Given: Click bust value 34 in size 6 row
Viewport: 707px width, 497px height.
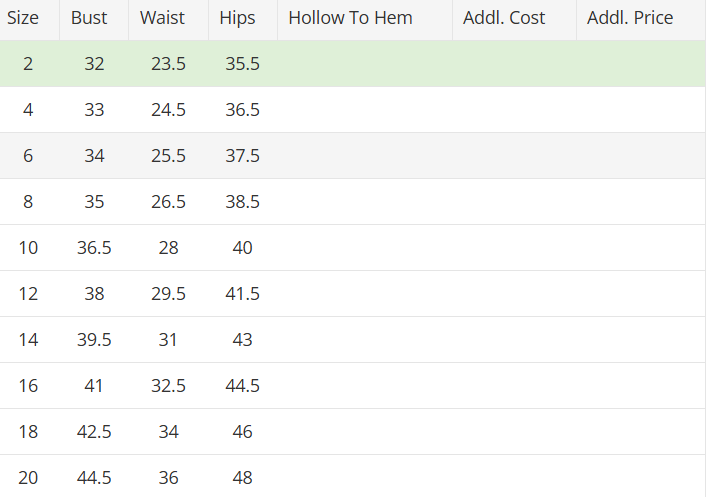Looking at the screenshot, I should 94,156.
